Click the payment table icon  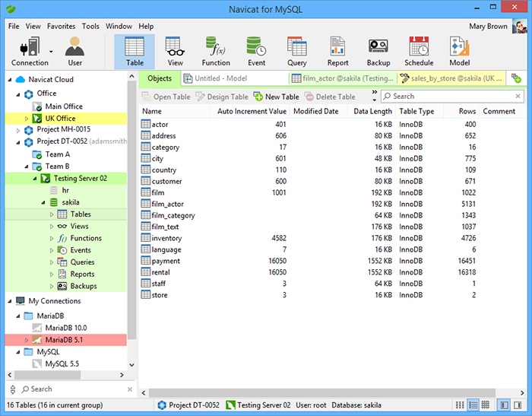pos(146,260)
